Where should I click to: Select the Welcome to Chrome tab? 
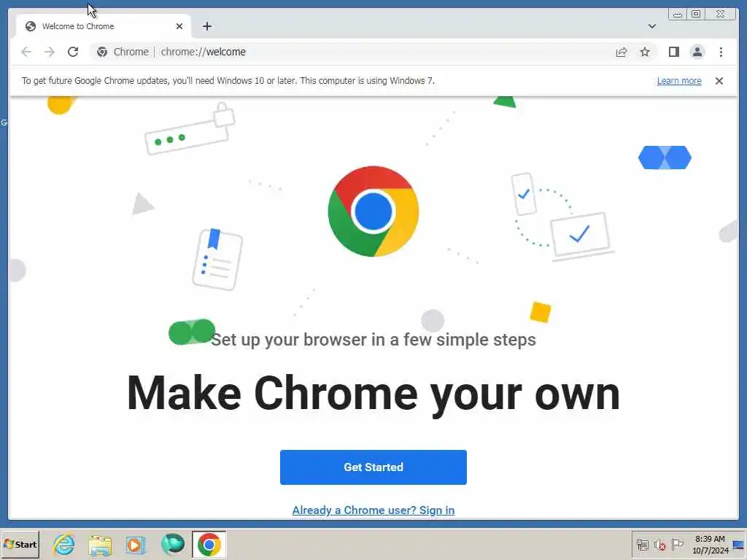click(x=104, y=26)
